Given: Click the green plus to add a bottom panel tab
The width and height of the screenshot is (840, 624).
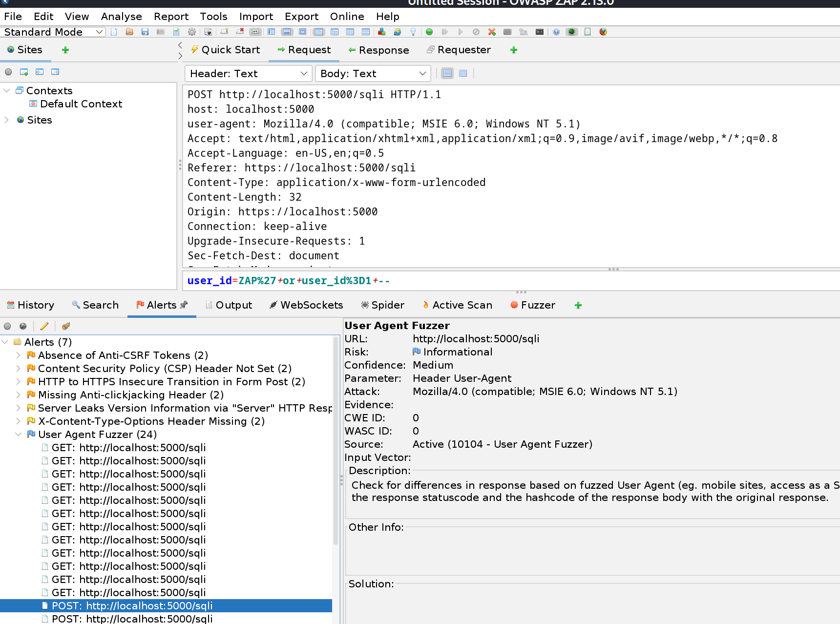Looking at the screenshot, I should [x=578, y=305].
